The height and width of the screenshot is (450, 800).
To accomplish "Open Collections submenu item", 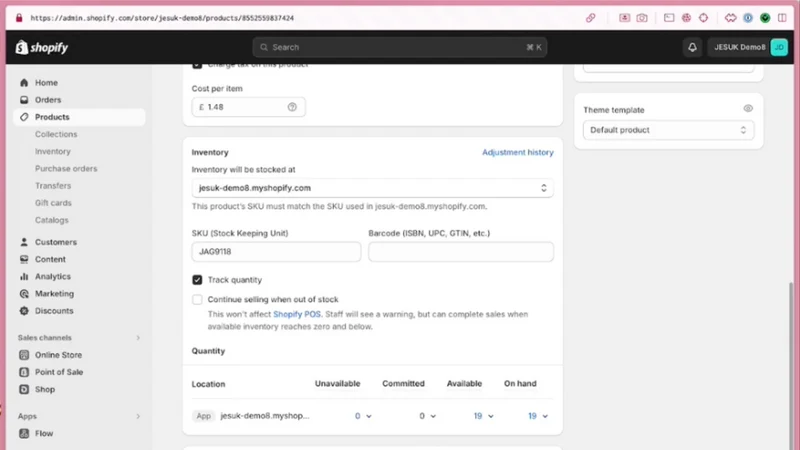I will click(56, 134).
